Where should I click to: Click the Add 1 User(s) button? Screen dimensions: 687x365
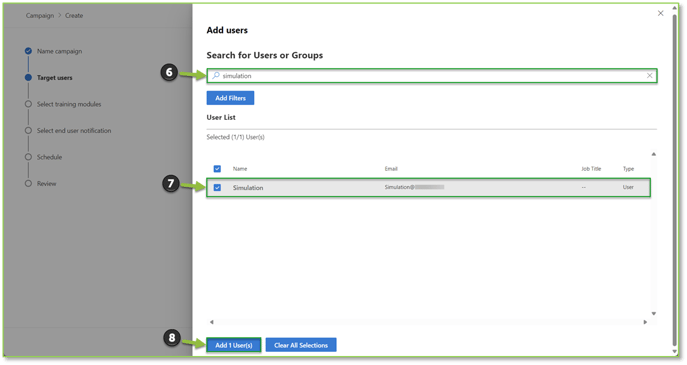click(x=234, y=345)
